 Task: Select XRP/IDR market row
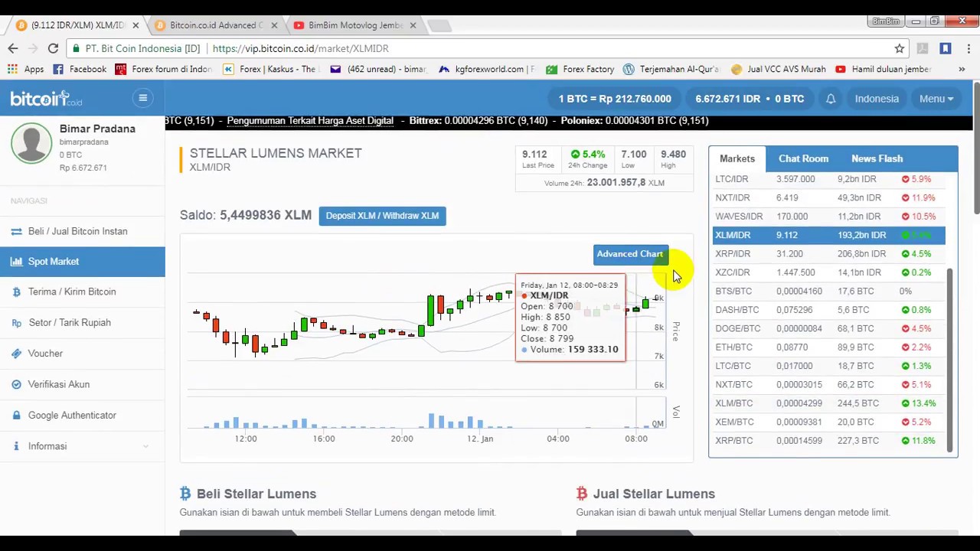[x=828, y=253]
